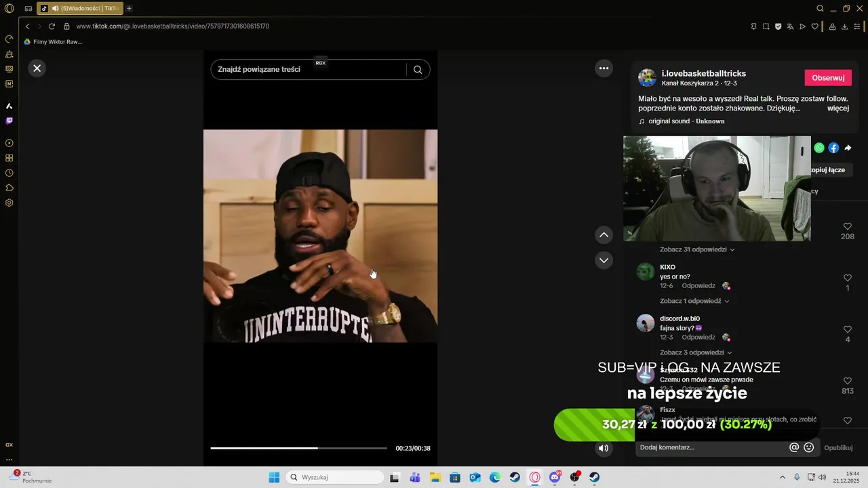868x488 pixels.
Task: Open the page translate icon
Action: coord(790,26)
